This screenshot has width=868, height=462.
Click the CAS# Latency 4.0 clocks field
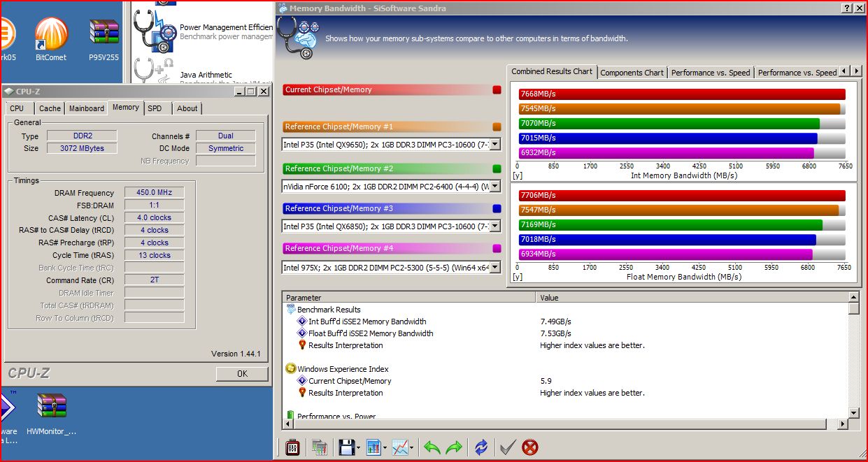click(155, 218)
